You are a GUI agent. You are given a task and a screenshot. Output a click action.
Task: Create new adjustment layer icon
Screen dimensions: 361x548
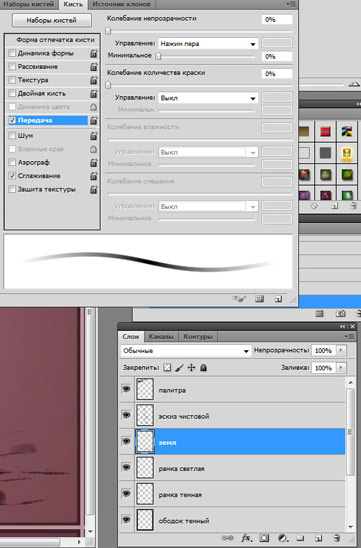(283, 538)
